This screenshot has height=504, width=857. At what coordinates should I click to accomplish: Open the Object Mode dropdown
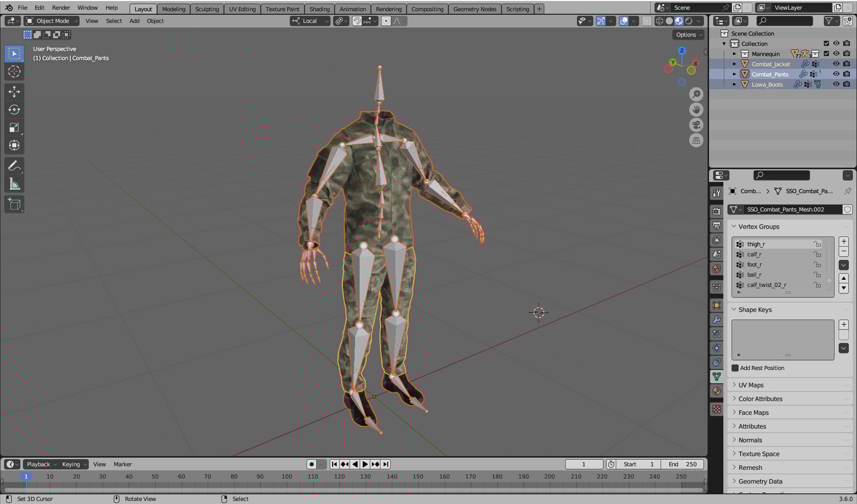[52, 21]
